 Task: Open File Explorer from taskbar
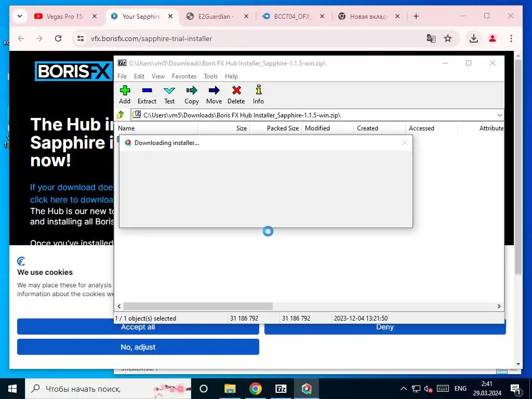(x=230, y=389)
